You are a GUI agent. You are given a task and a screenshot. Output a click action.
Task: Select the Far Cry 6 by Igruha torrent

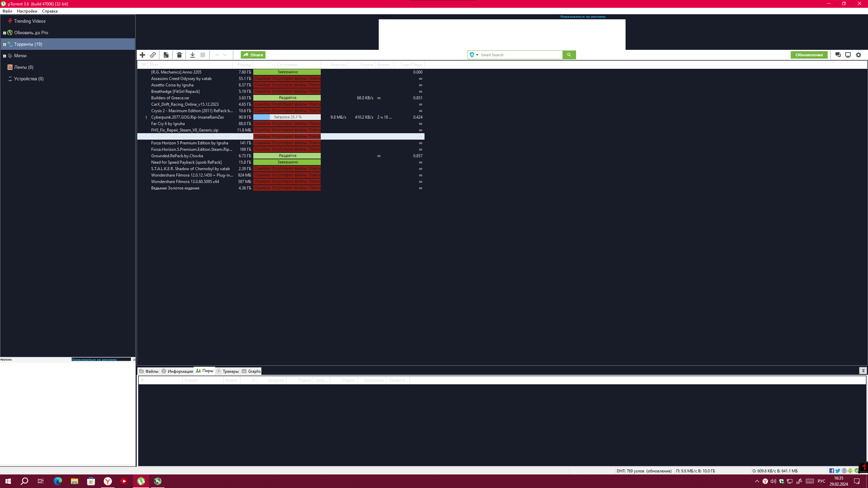click(x=281, y=124)
